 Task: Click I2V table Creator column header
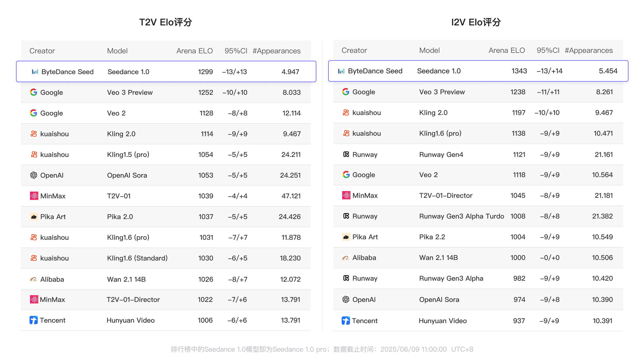tap(354, 50)
